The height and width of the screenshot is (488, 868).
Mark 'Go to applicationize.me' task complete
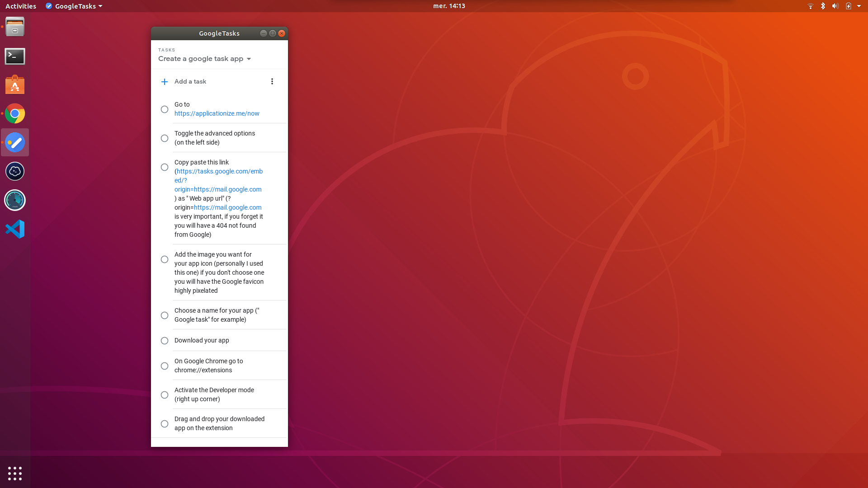coord(165,109)
